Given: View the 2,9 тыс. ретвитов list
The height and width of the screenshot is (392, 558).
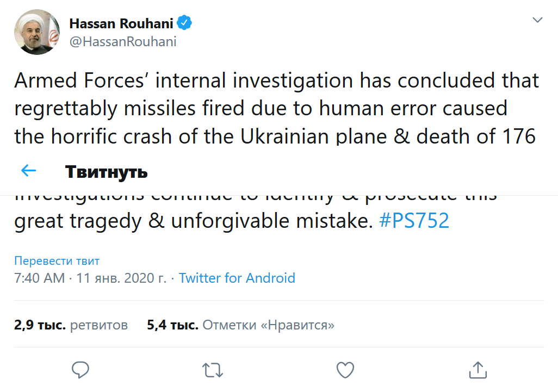Looking at the screenshot, I should pos(71,325).
